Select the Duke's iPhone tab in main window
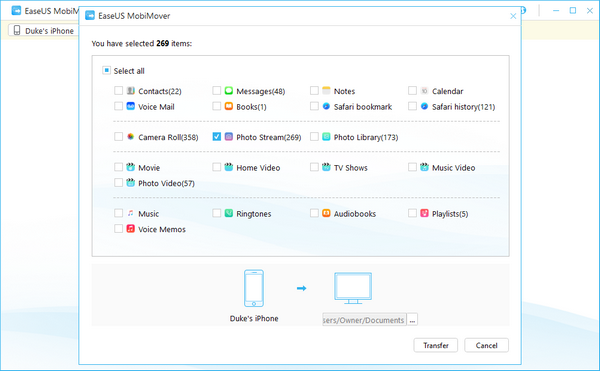 (44, 31)
